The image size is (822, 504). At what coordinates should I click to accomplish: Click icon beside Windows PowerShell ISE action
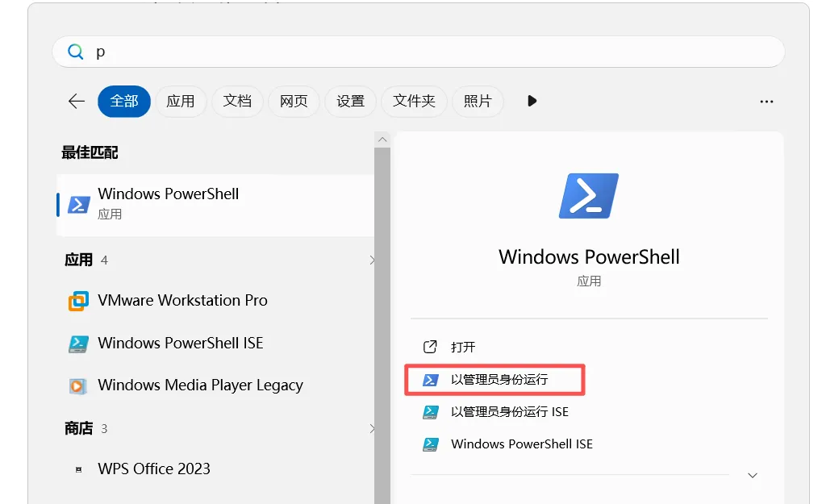coord(431,444)
